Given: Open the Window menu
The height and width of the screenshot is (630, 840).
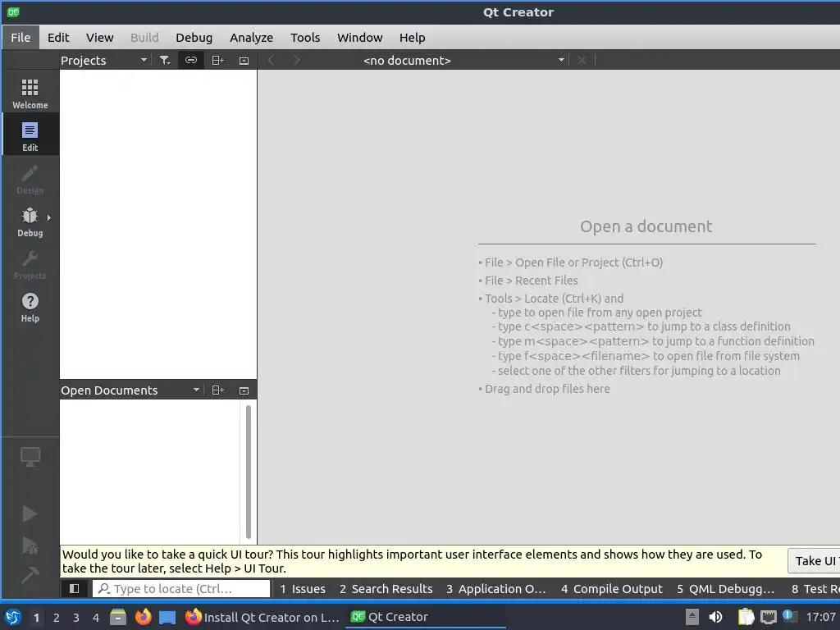Looking at the screenshot, I should (x=359, y=38).
